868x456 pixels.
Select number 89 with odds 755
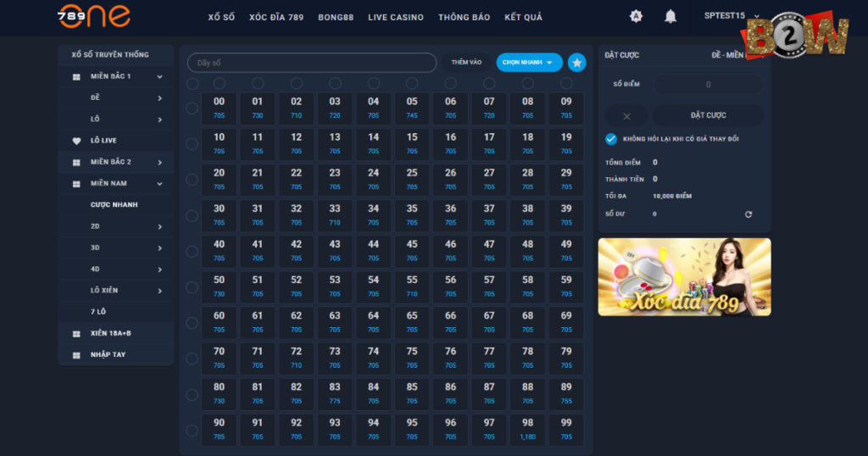click(566, 393)
